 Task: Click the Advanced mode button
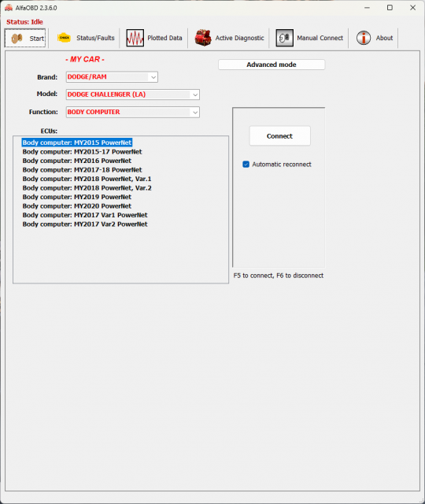point(272,65)
